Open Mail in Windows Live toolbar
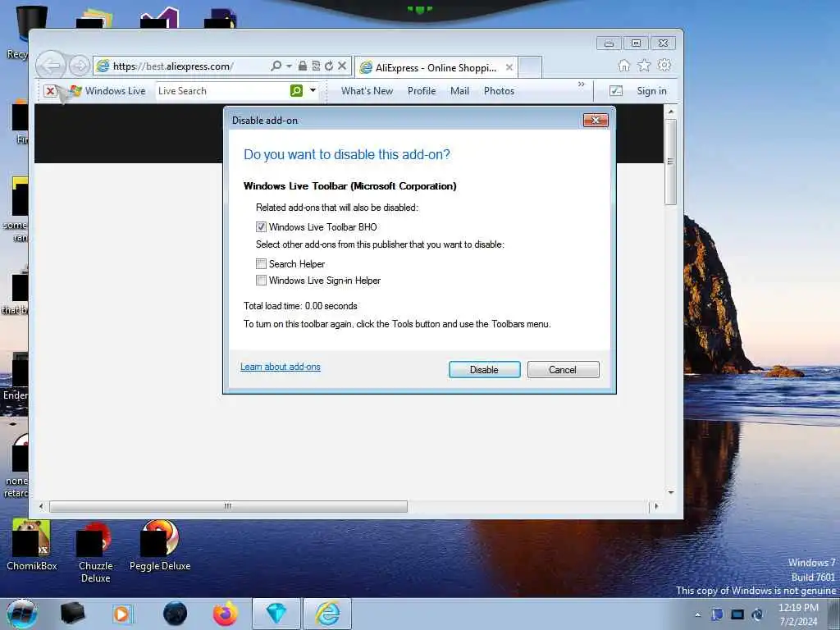 click(459, 90)
